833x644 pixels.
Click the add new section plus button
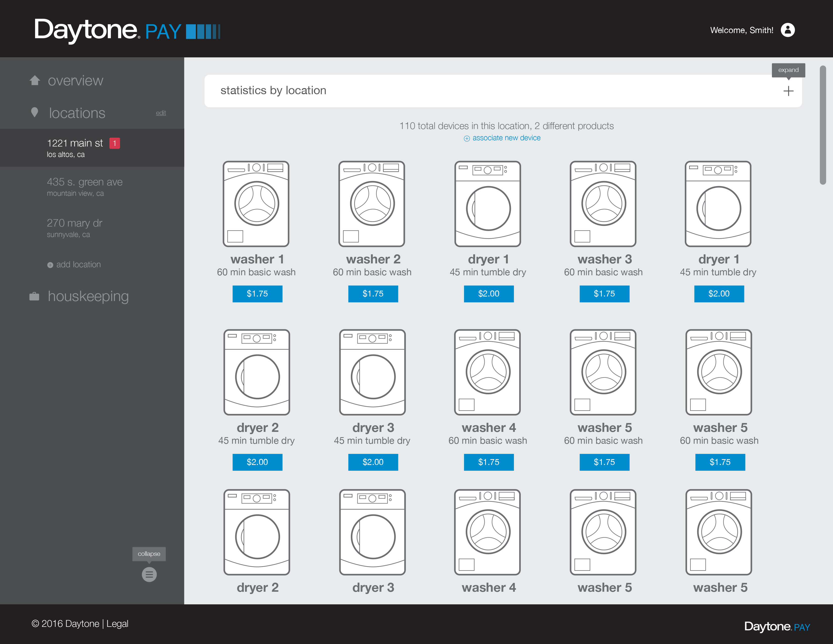788,91
